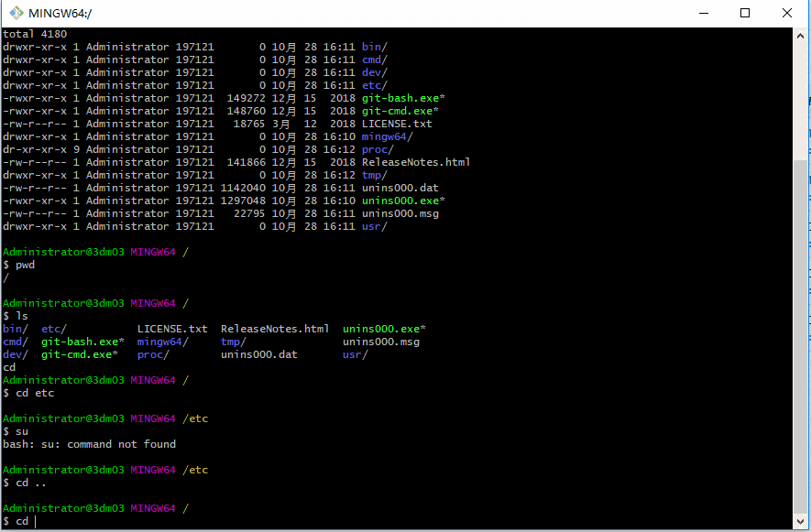Viewport: 811px width, 532px height.
Task: Click usr/ in the short ls output
Action: pyautogui.click(x=356, y=354)
